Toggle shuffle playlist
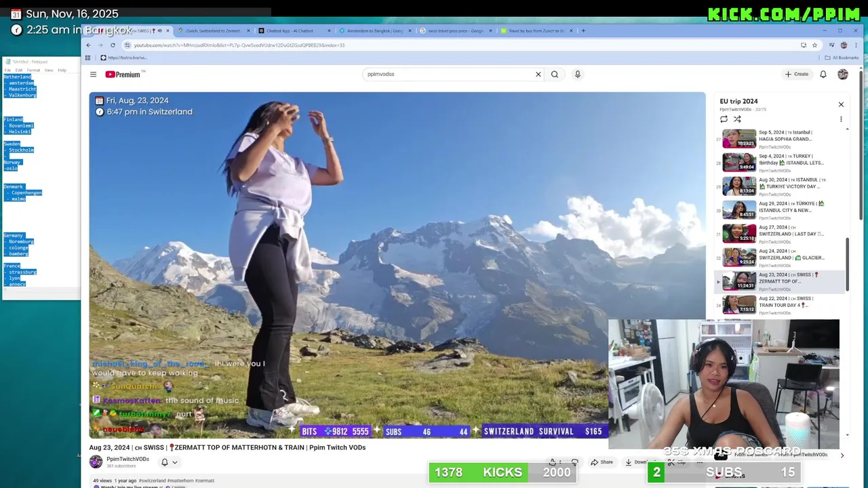Screen dimensions: 868x488 click(x=737, y=119)
